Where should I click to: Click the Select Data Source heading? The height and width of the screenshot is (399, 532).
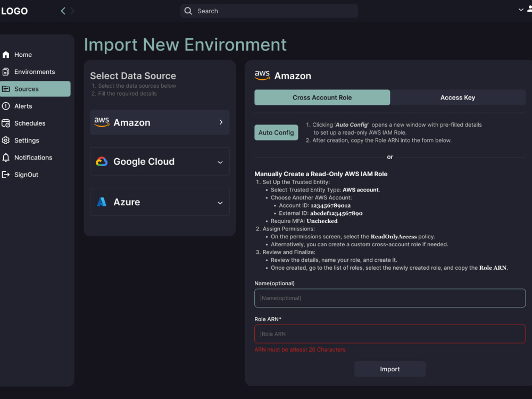pos(133,76)
